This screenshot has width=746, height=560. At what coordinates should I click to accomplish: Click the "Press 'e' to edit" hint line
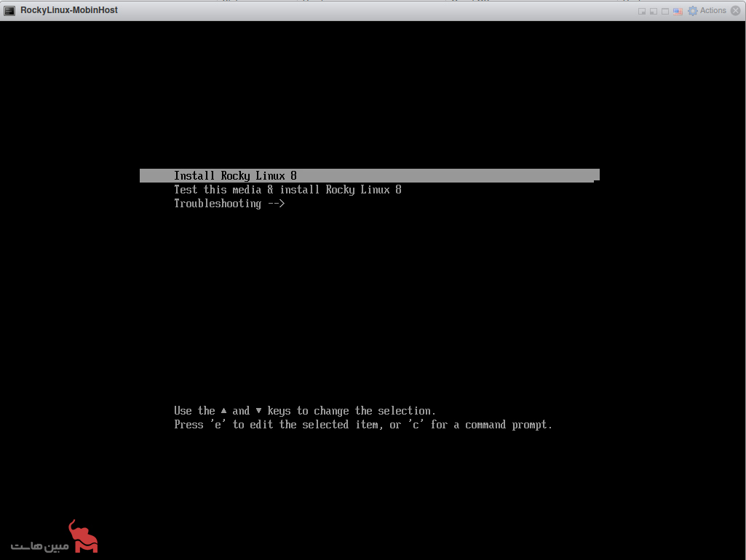pyautogui.click(x=363, y=425)
